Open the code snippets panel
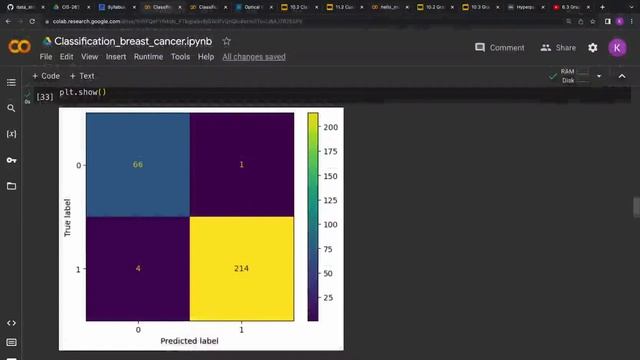Viewport: 640px width, 360px height. pyautogui.click(x=11, y=323)
